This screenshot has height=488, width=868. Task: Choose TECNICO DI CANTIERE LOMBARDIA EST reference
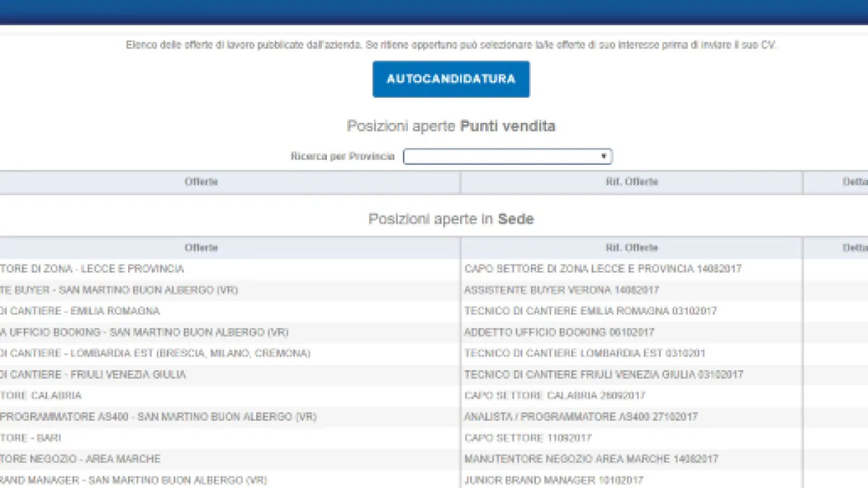[x=584, y=354]
